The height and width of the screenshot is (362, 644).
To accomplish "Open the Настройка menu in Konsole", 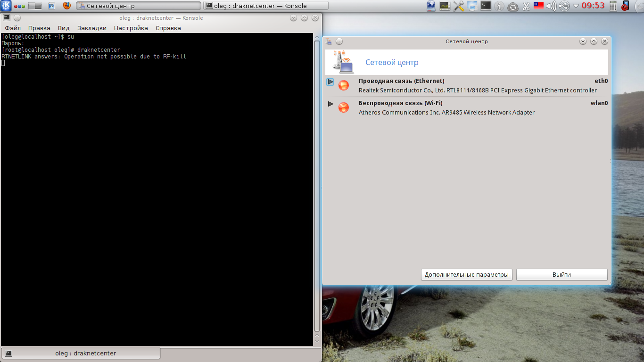I will pyautogui.click(x=131, y=28).
